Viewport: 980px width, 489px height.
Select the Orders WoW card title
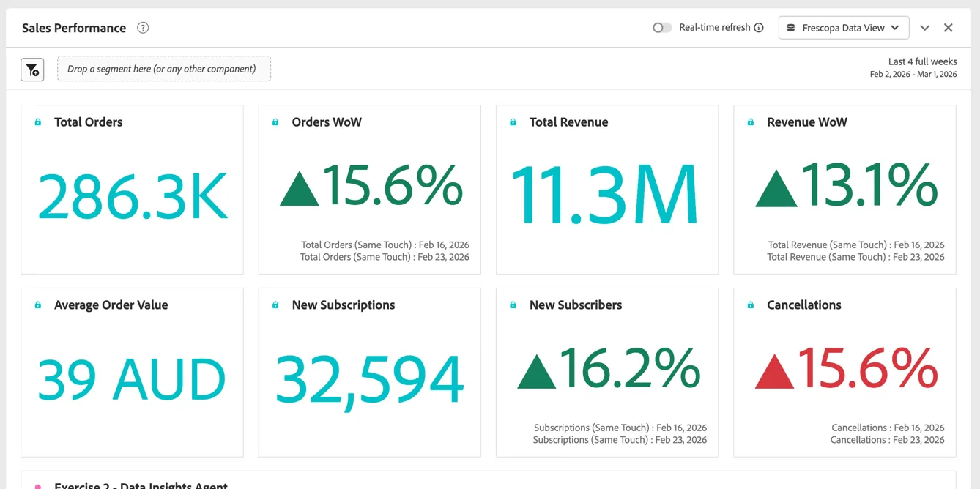pyautogui.click(x=327, y=122)
